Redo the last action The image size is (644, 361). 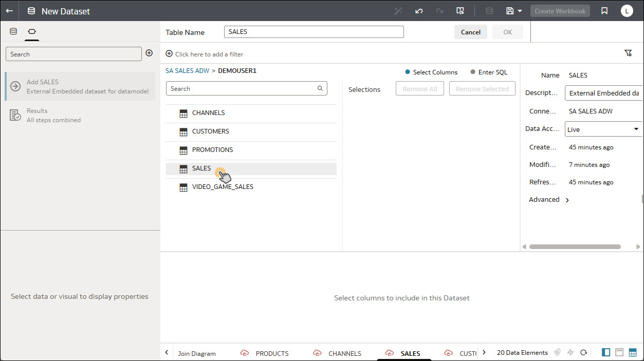(439, 11)
